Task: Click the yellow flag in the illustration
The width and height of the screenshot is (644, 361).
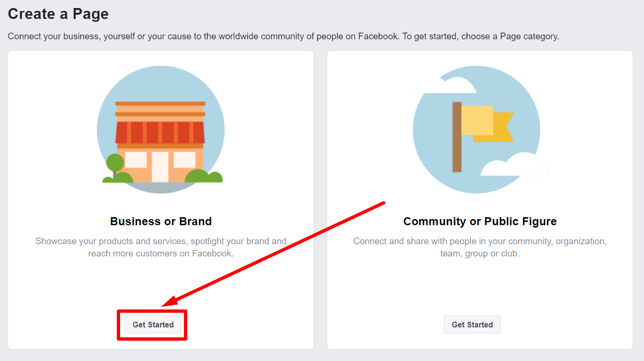Action: tap(478, 121)
